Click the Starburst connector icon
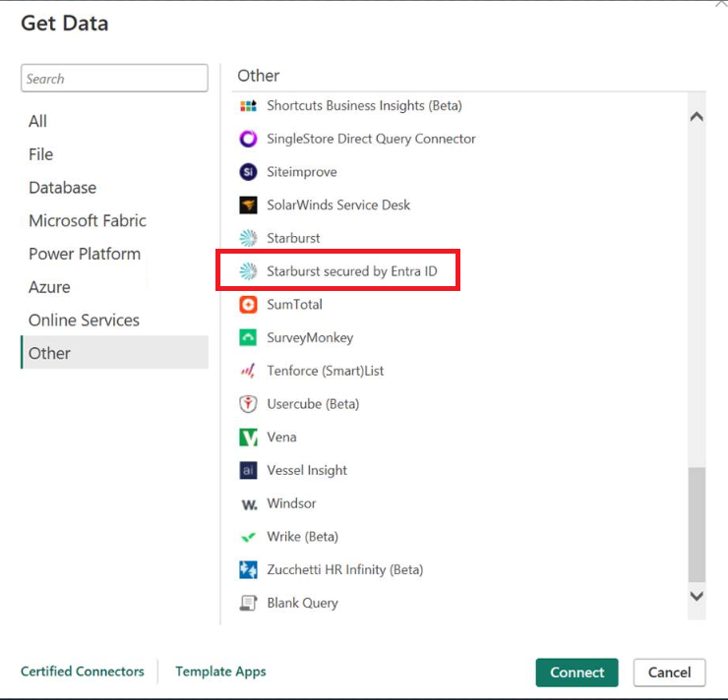The height and width of the screenshot is (700, 728). (x=248, y=238)
